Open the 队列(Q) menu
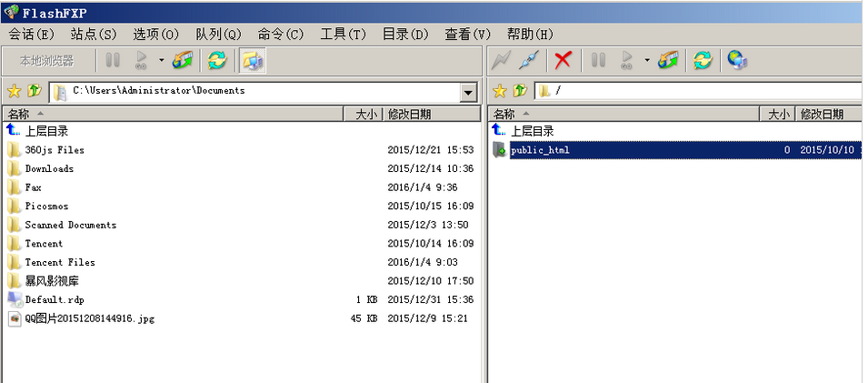 [219, 35]
